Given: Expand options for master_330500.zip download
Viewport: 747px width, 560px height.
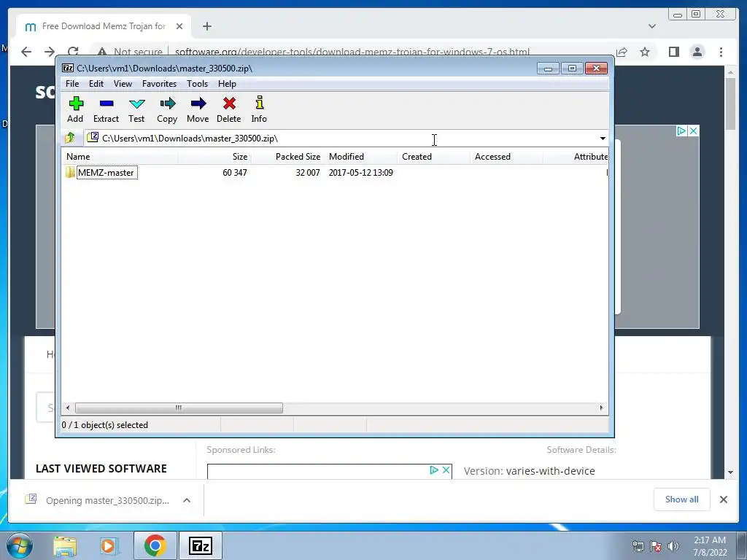Looking at the screenshot, I should [x=187, y=500].
